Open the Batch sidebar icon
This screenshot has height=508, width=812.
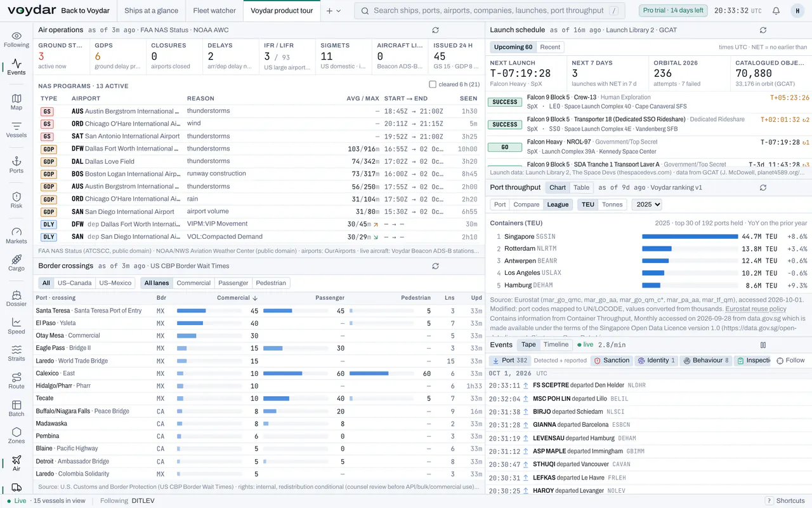point(16,408)
